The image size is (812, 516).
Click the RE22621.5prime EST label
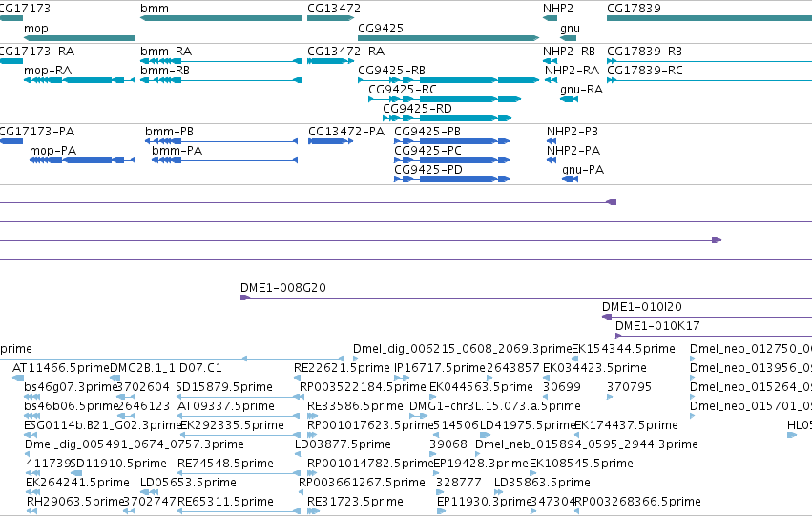[x=342, y=368]
